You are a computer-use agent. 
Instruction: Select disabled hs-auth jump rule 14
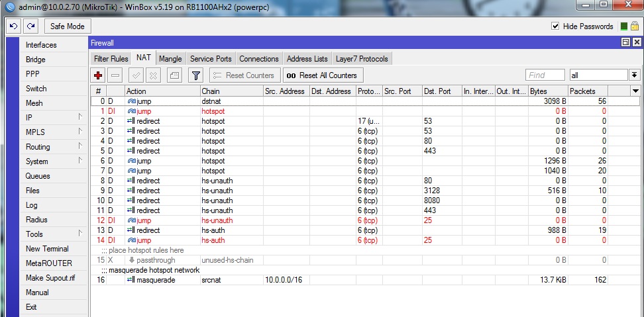coord(365,240)
